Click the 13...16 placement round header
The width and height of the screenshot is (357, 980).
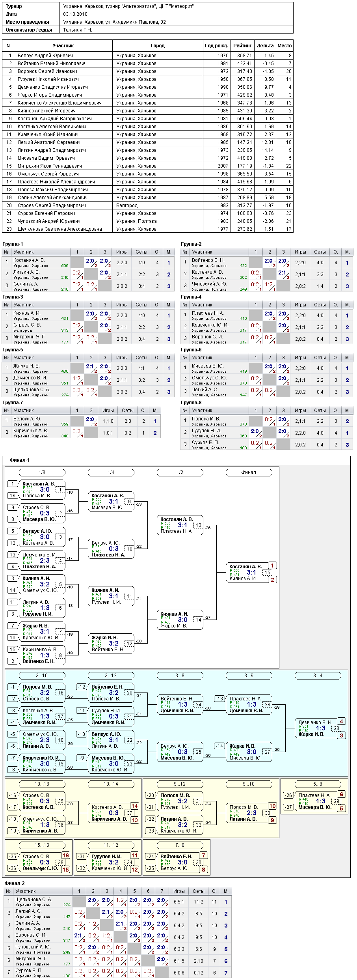[x=42, y=784]
